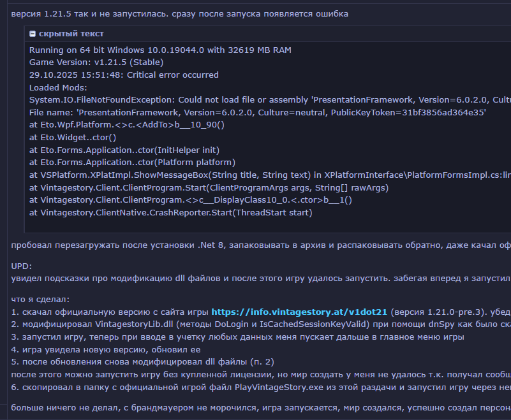511x420 pixels.
Task: Click the "Game Version: v1.21.5 (Stable)" line
Action: pyautogui.click(x=96, y=62)
